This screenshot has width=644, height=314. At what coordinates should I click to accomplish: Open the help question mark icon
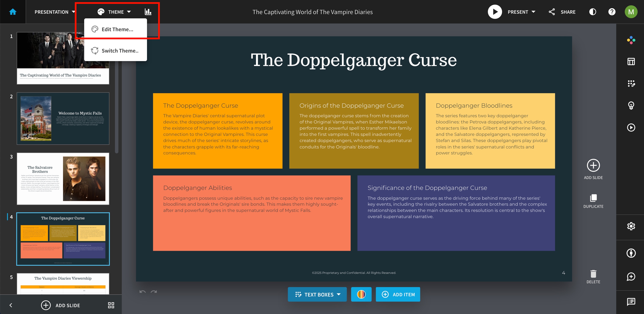coord(612,12)
